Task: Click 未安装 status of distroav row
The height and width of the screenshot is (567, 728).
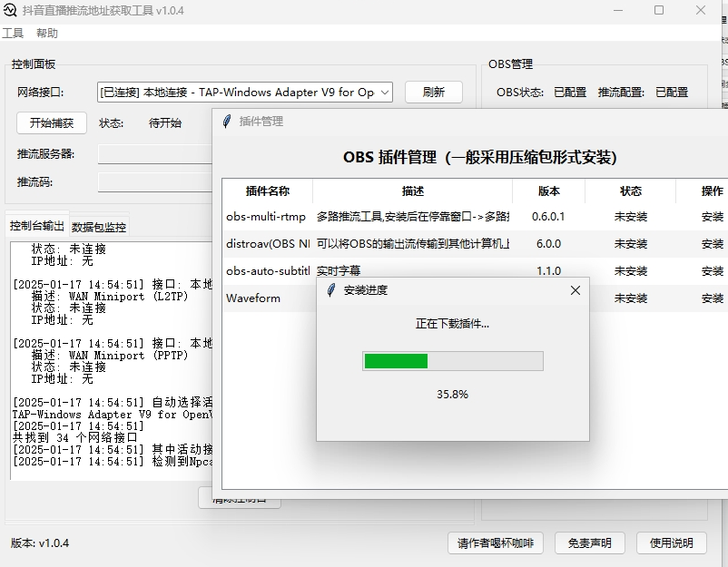Action: coord(631,244)
